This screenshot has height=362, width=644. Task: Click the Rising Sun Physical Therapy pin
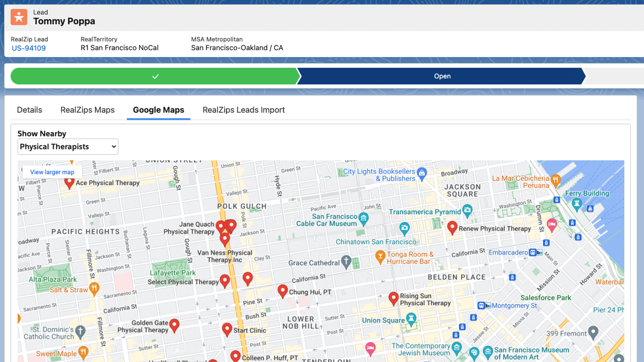point(393,298)
